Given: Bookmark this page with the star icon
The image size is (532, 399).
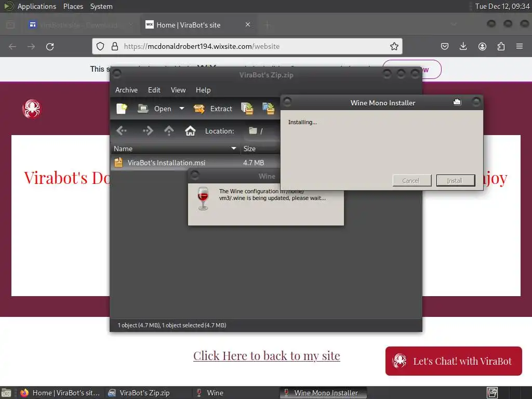Looking at the screenshot, I should (x=394, y=46).
